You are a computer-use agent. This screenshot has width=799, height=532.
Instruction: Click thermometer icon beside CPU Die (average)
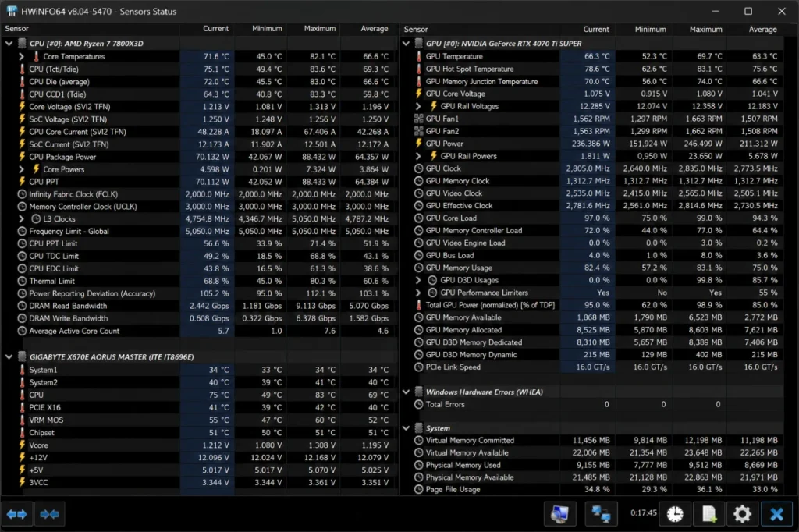point(22,82)
